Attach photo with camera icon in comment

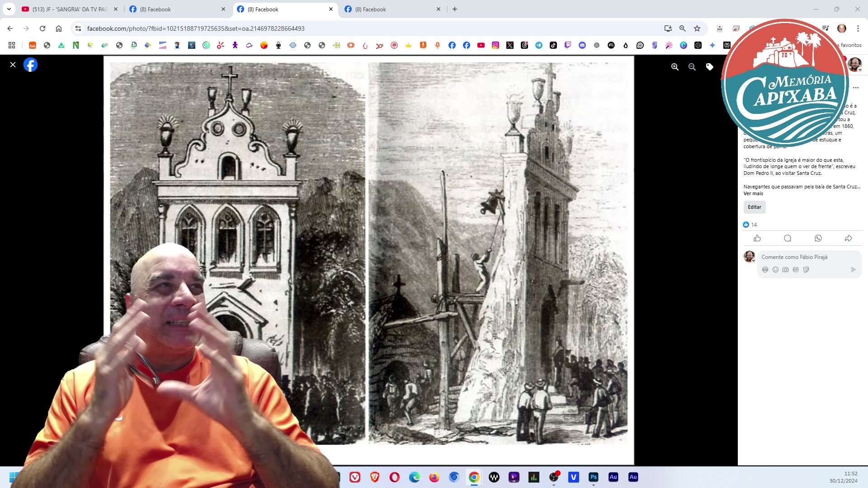pos(786,270)
